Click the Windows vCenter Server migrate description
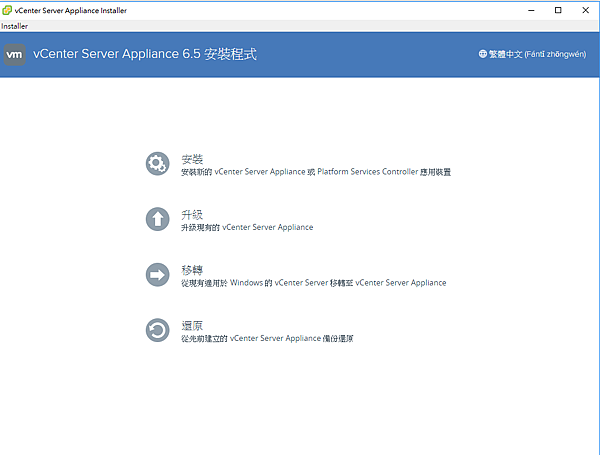 pyautogui.click(x=314, y=283)
